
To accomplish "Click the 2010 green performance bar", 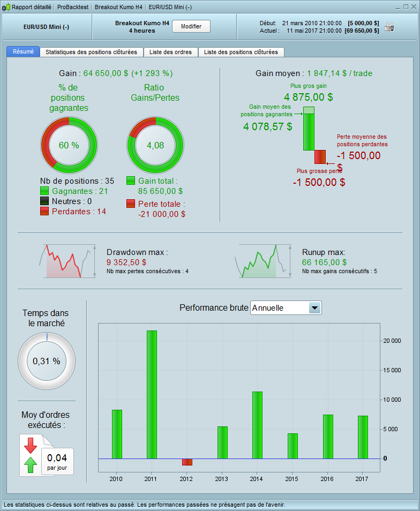I will (x=117, y=434).
